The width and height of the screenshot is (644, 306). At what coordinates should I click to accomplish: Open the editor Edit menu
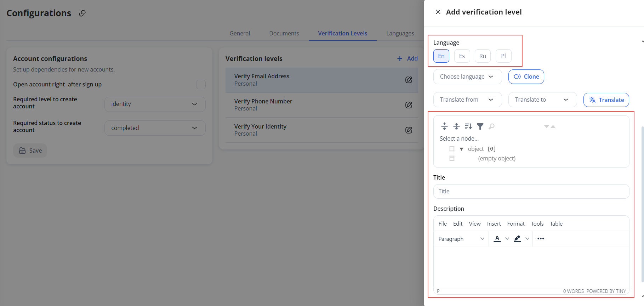click(x=458, y=223)
